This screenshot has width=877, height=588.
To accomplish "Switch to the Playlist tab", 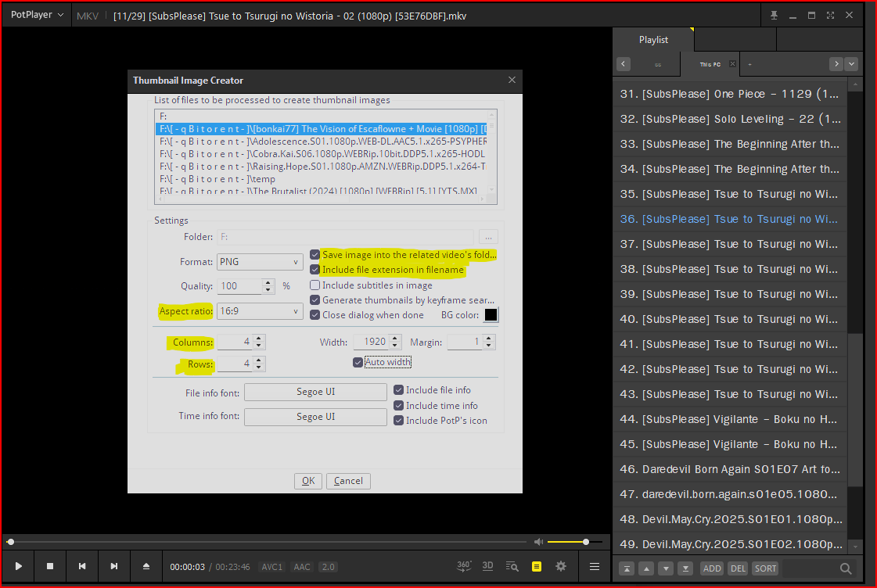I will coord(653,40).
